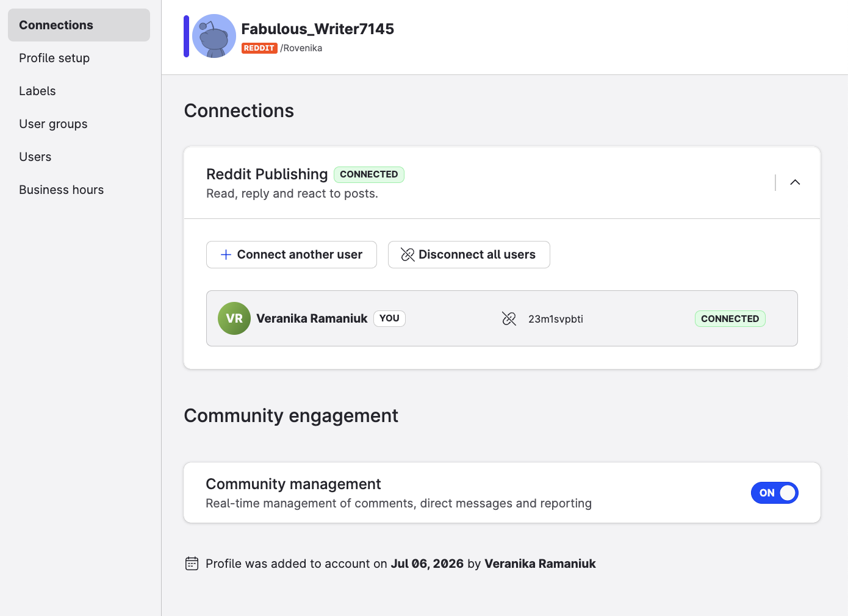The image size is (848, 616).
Task: Open the Connections sidebar item
Action: pyautogui.click(x=79, y=25)
